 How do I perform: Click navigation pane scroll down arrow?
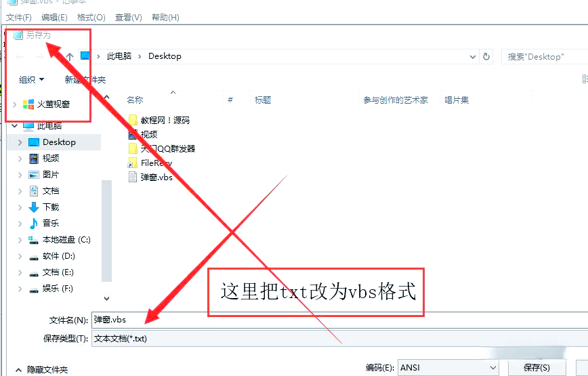click(106, 298)
